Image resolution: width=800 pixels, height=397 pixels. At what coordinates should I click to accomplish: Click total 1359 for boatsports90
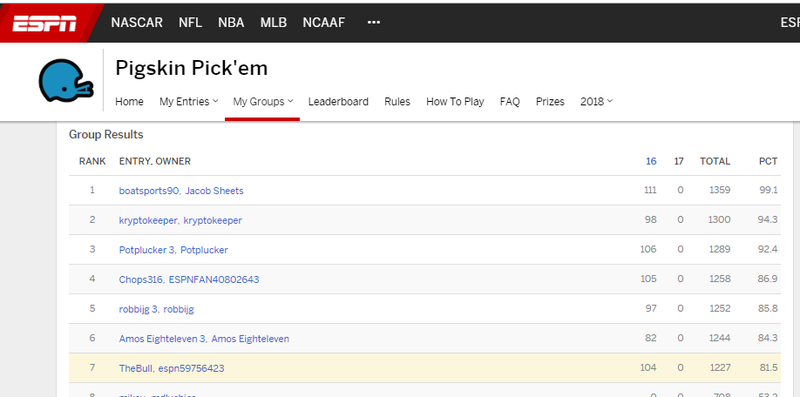point(719,190)
